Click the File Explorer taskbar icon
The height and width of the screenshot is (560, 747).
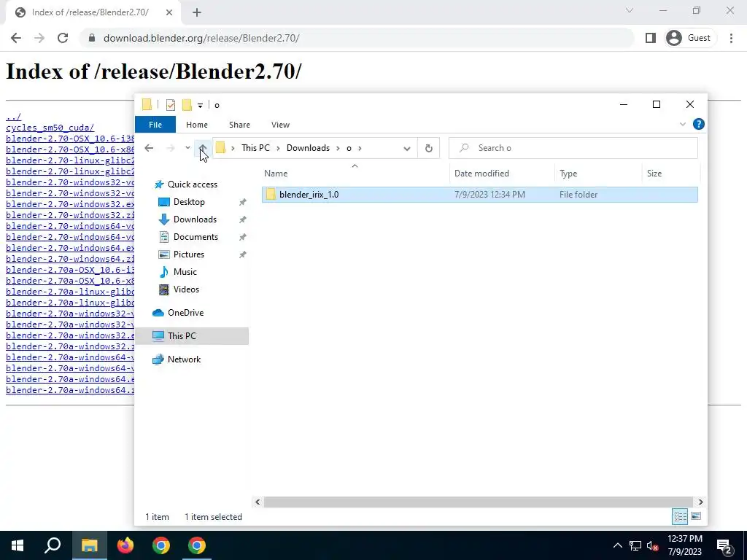click(x=89, y=545)
